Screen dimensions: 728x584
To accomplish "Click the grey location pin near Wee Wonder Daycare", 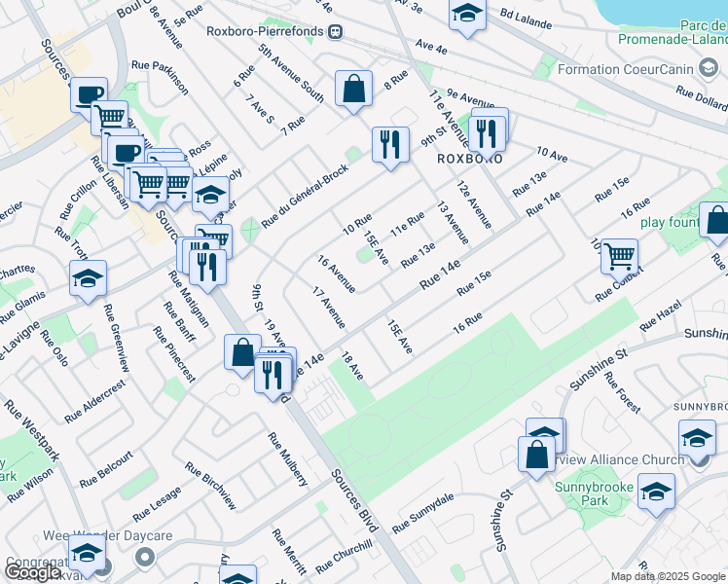I will (145, 557).
